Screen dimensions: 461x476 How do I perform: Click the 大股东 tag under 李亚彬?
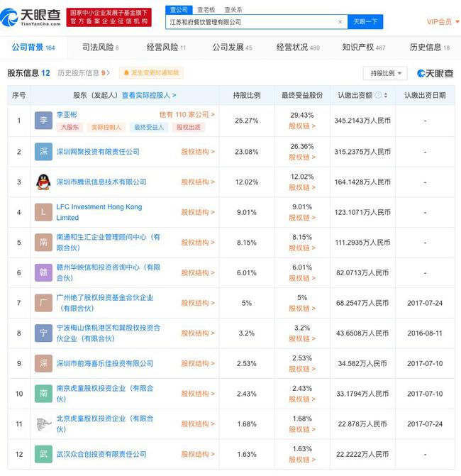[x=70, y=127]
